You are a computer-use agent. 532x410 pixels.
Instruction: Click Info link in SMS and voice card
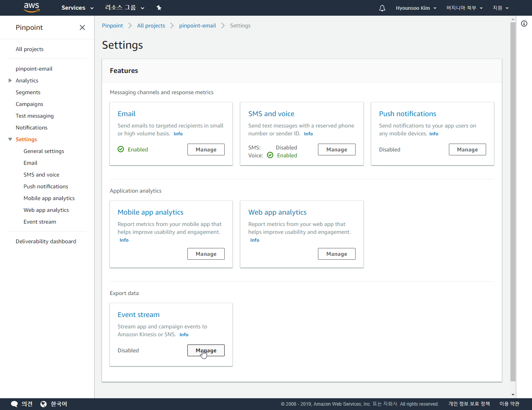[x=308, y=134]
